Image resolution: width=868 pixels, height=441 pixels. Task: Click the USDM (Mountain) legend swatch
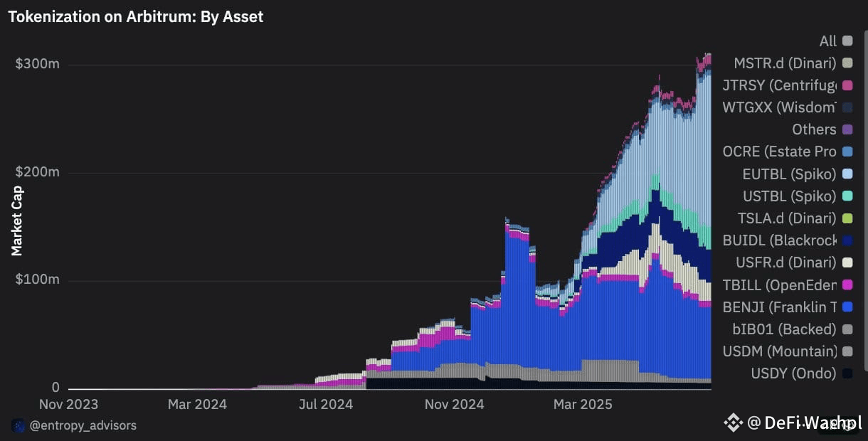pyautogui.click(x=847, y=351)
